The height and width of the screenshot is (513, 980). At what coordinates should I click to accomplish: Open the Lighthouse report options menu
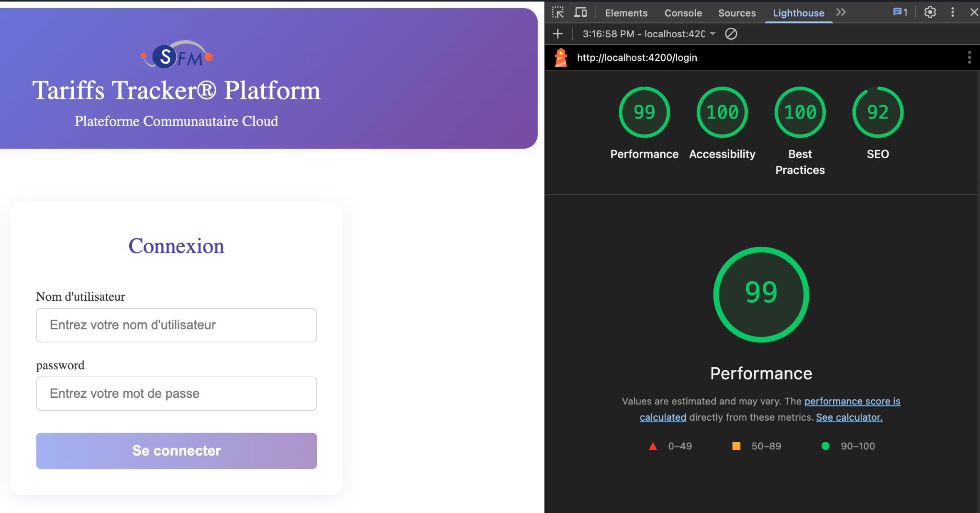[969, 57]
